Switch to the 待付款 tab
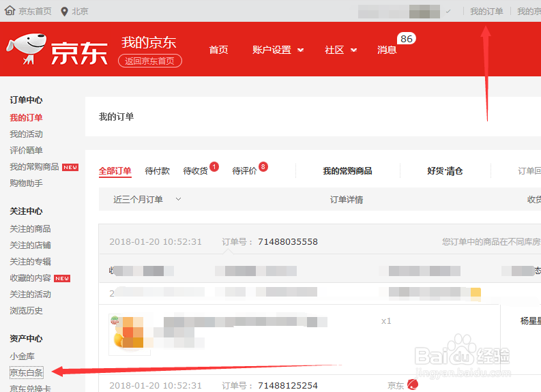541x392 pixels. point(158,171)
